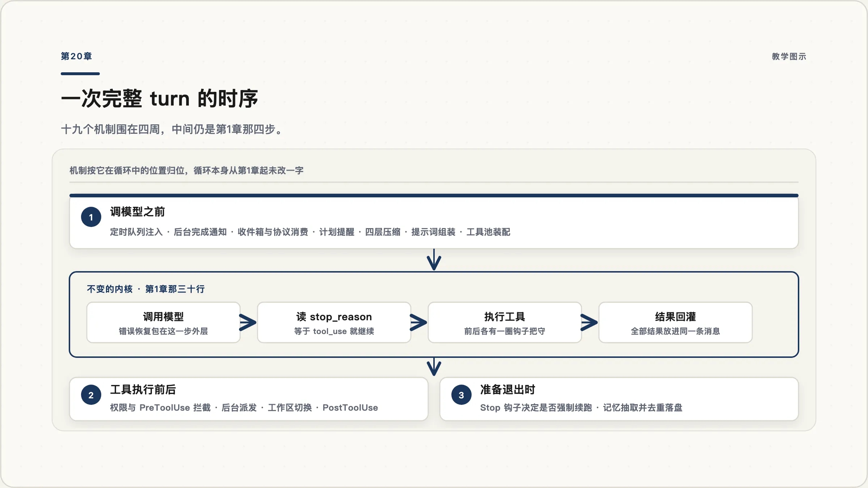Click 定时队列注入 in the first card
Screen dimensions: 868x488
click(136, 232)
